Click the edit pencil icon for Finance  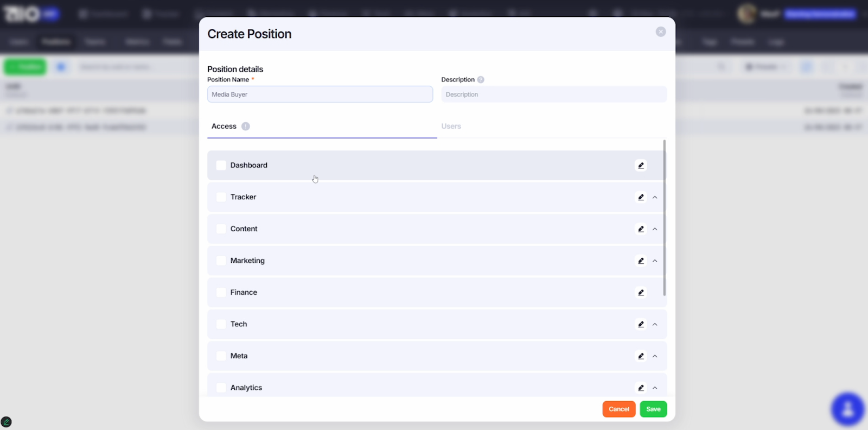[641, 293]
